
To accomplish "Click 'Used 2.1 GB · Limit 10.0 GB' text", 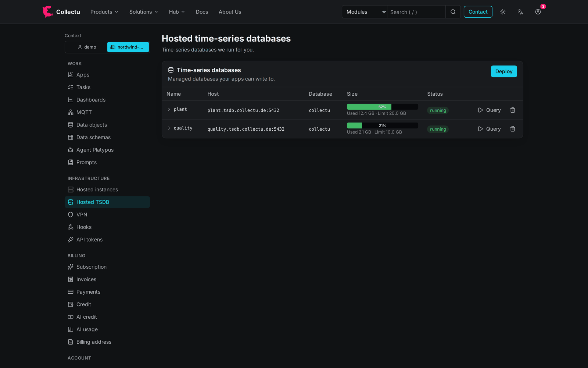I will (374, 132).
